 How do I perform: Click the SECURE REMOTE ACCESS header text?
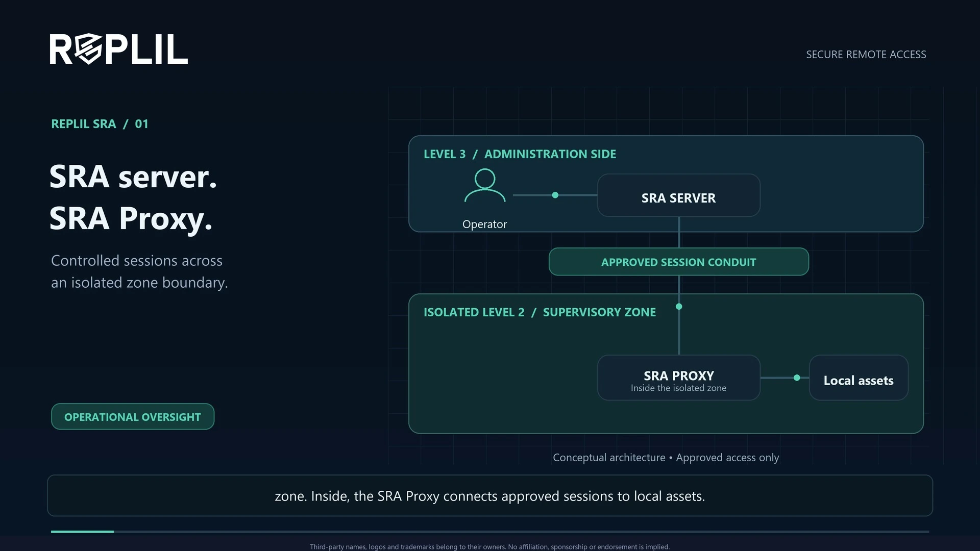click(x=866, y=55)
